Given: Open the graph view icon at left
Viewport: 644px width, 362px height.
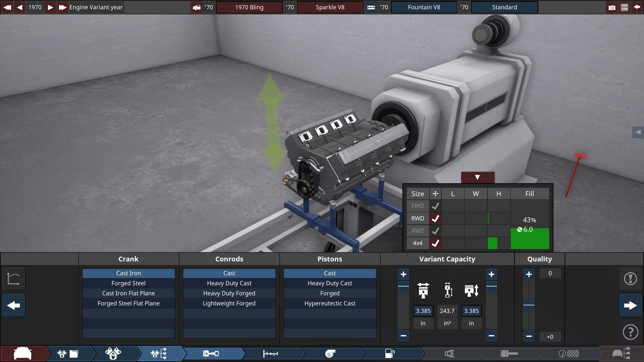Looking at the screenshot, I should point(13,279).
